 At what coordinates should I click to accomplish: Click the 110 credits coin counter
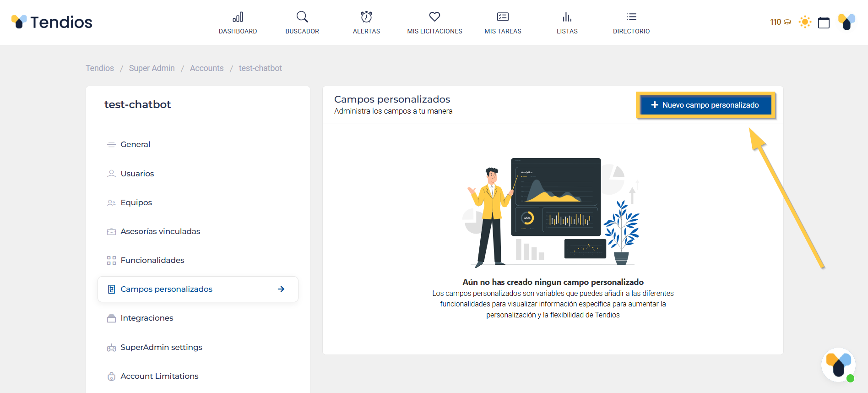click(780, 22)
